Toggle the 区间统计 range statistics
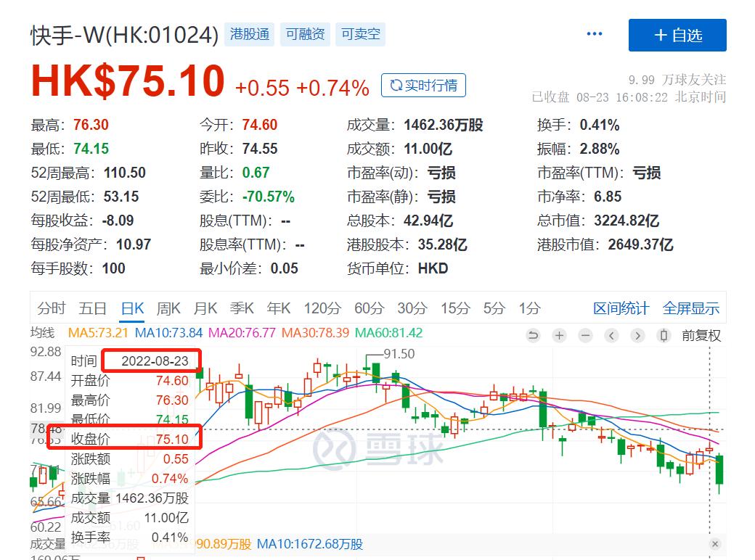The image size is (755, 560). pos(621,308)
